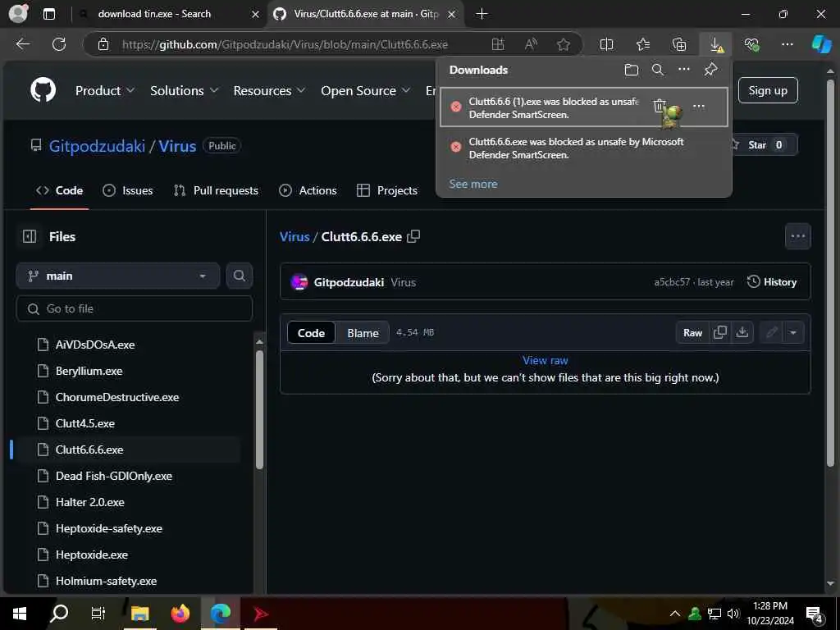Delete the Clutt6.6.6 (1).exe download entry
Viewport: 840px width, 630px height.
click(660, 106)
